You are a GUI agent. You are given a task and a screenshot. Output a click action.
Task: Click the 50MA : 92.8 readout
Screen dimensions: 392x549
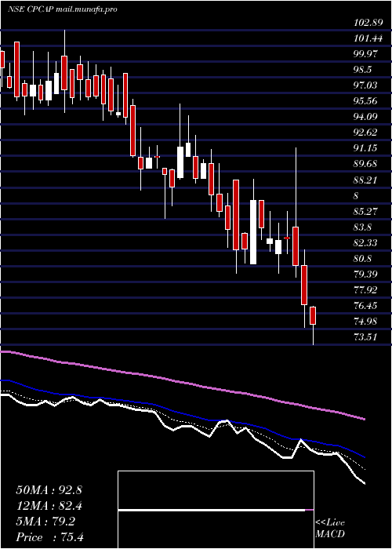(49, 490)
